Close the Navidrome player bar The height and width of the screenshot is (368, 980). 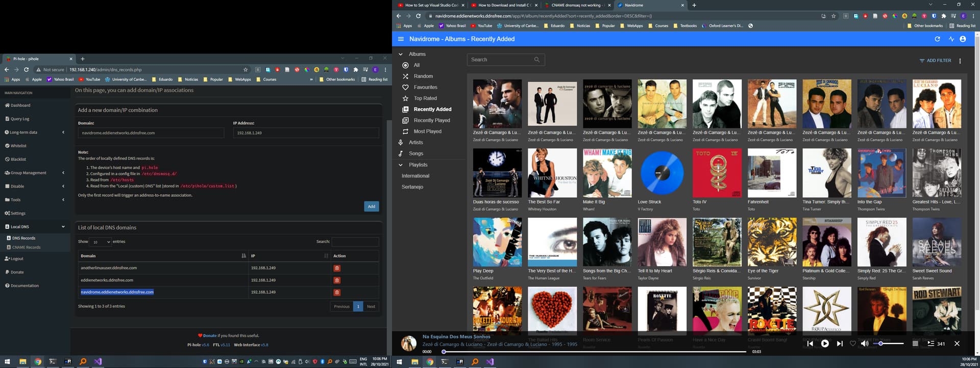coord(957,343)
